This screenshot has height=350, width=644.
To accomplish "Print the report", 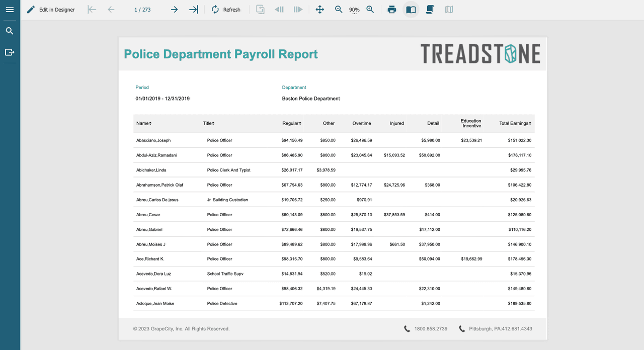I will tap(392, 10).
